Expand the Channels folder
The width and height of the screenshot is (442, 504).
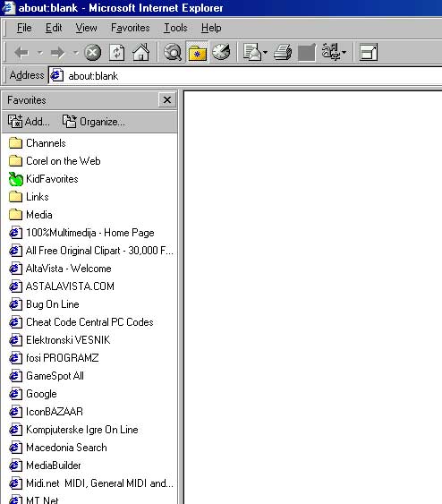(38, 143)
